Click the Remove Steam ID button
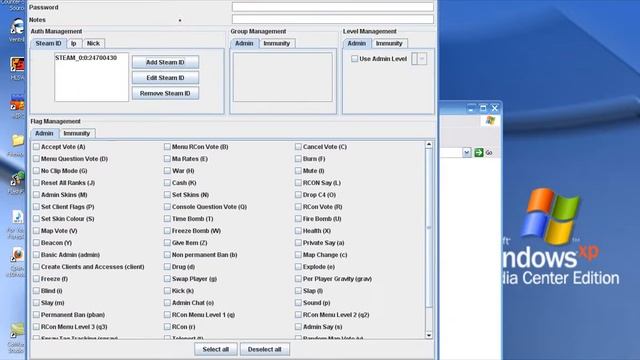The width and height of the screenshot is (640, 360). click(165, 93)
